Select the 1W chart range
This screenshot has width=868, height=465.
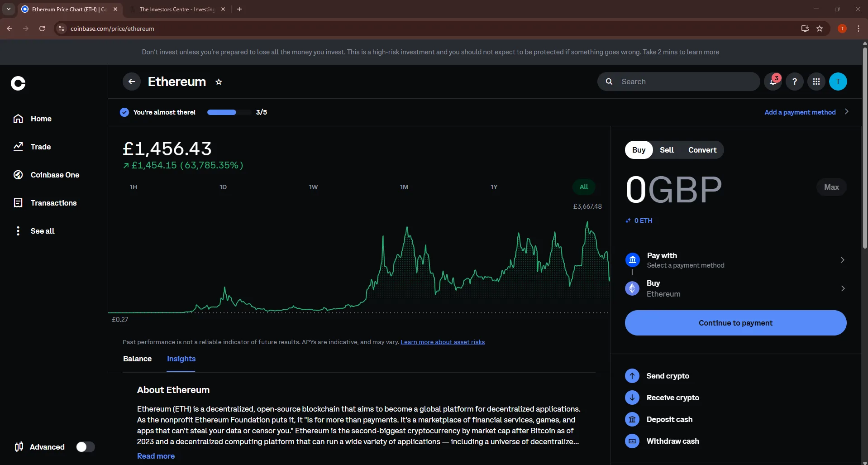tap(313, 187)
